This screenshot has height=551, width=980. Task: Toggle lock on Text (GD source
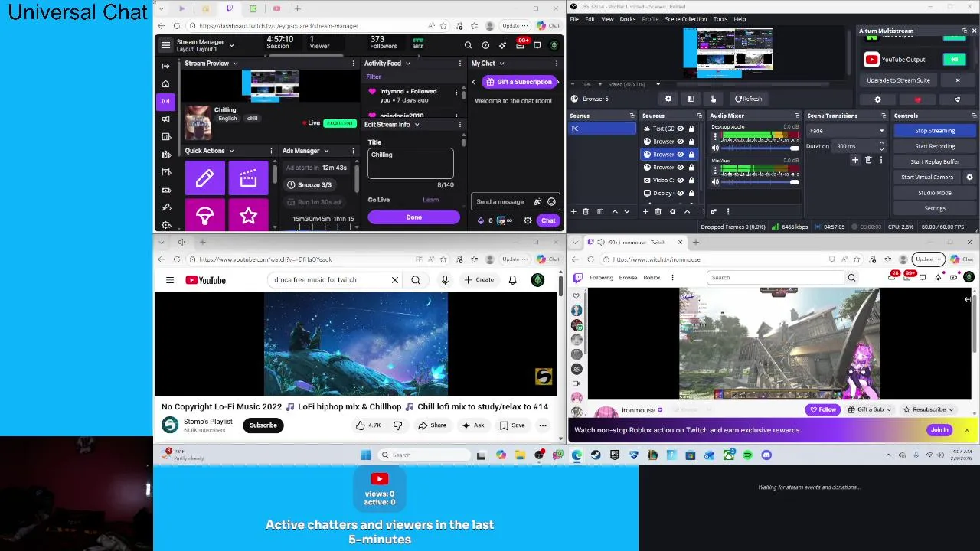(x=691, y=129)
